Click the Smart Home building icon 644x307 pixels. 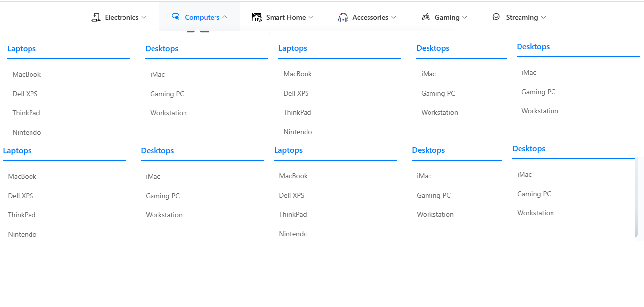pos(257,17)
